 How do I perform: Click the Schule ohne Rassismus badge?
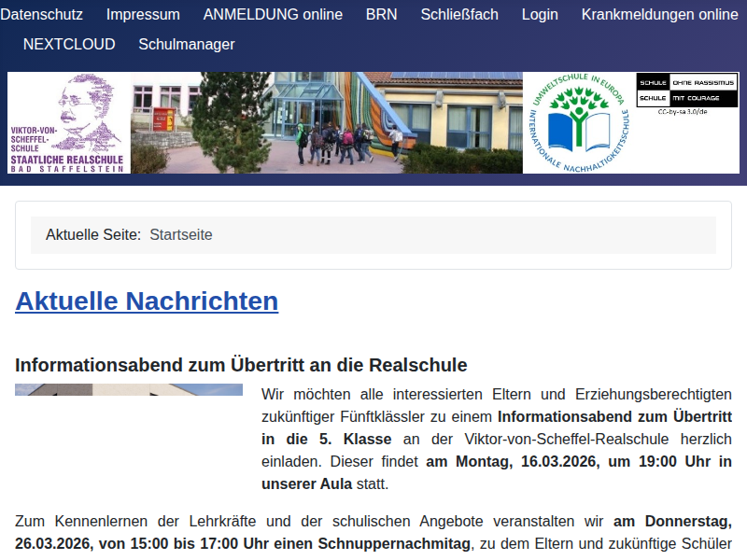pyautogui.click(x=687, y=89)
